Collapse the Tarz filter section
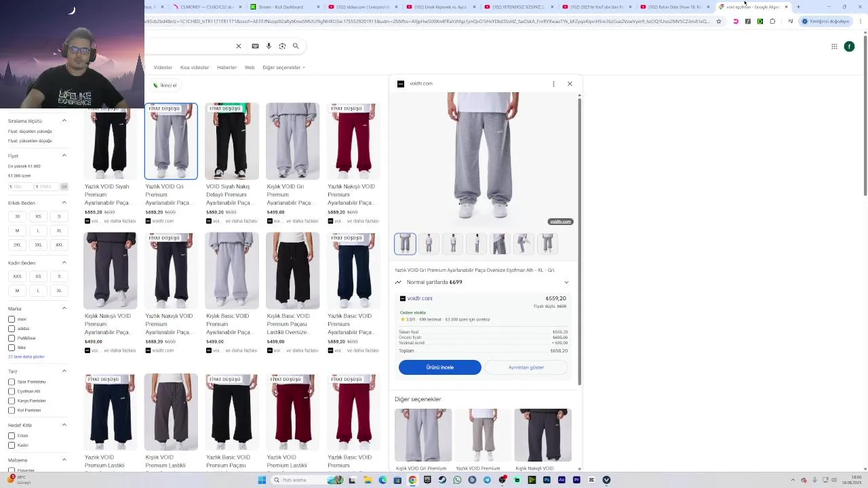 click(64, 371)
